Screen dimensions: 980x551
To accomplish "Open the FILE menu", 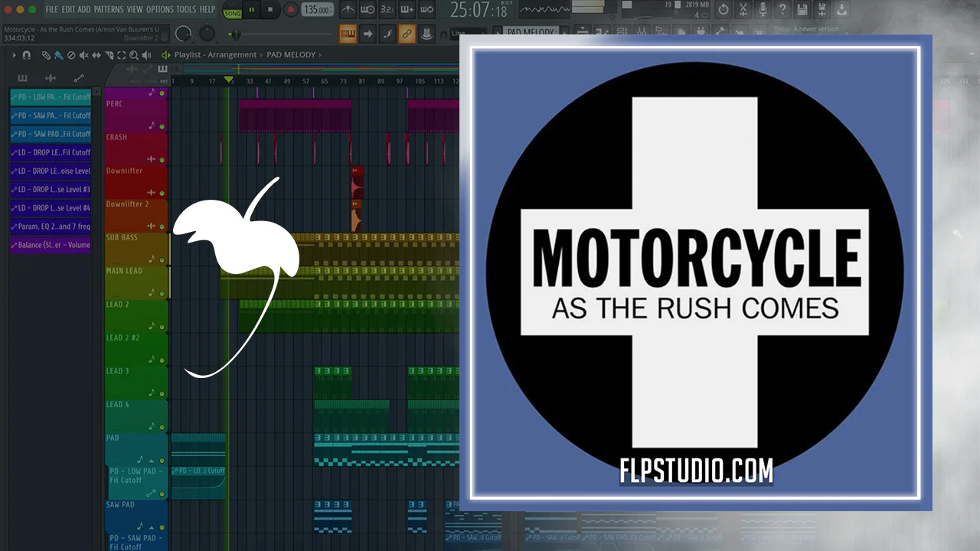I will coord(52,9).
